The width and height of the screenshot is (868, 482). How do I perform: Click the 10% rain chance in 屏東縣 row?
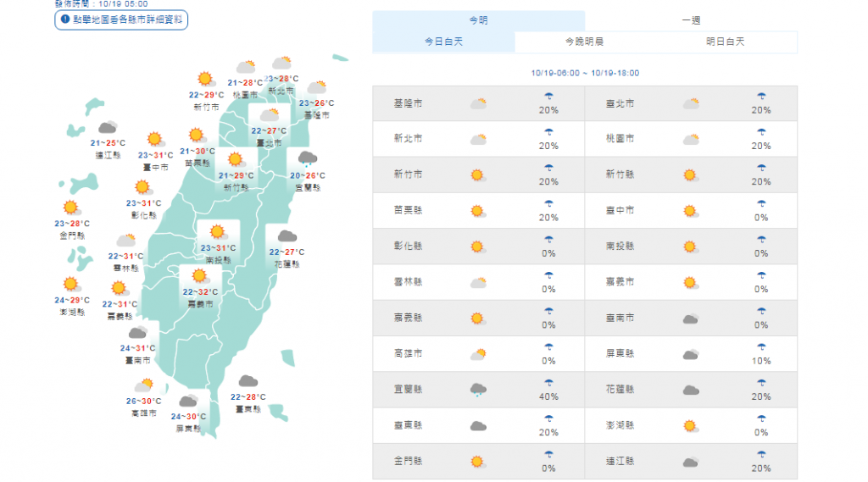(761, 361)
